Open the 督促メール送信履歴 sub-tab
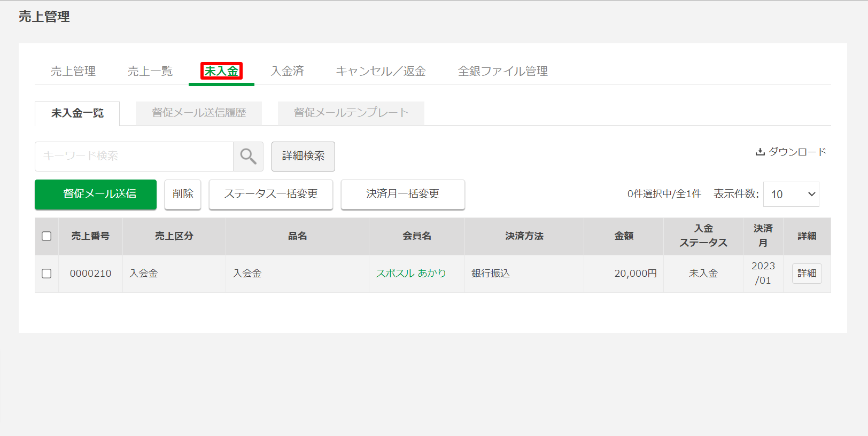 (199, 113)
